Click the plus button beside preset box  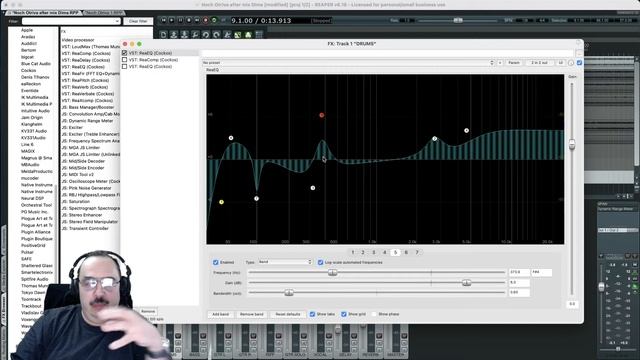[x=500, y=62]
